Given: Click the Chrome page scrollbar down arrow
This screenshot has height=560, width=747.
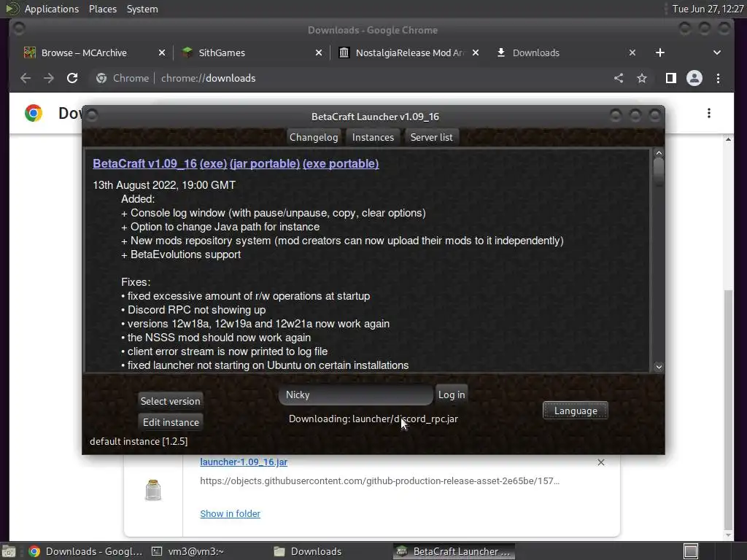Looking at the screenshot, I should click(728, 534).
